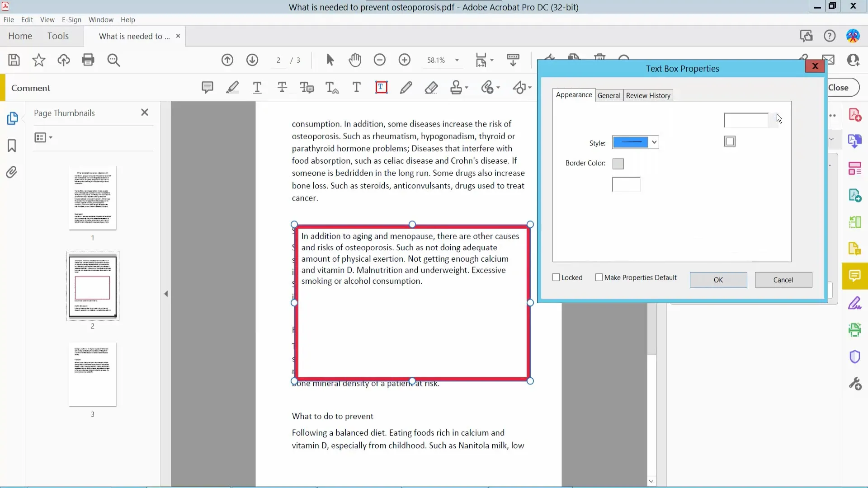Toggle the small square checkbox in Appearance
868x488 pixels.
(x=730, y=141)
